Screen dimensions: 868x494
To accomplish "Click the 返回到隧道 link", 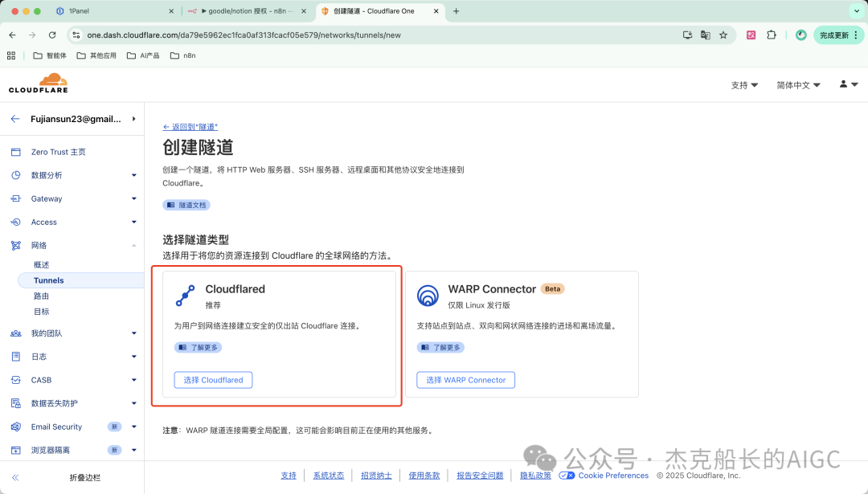I will [x=190, y=127].
